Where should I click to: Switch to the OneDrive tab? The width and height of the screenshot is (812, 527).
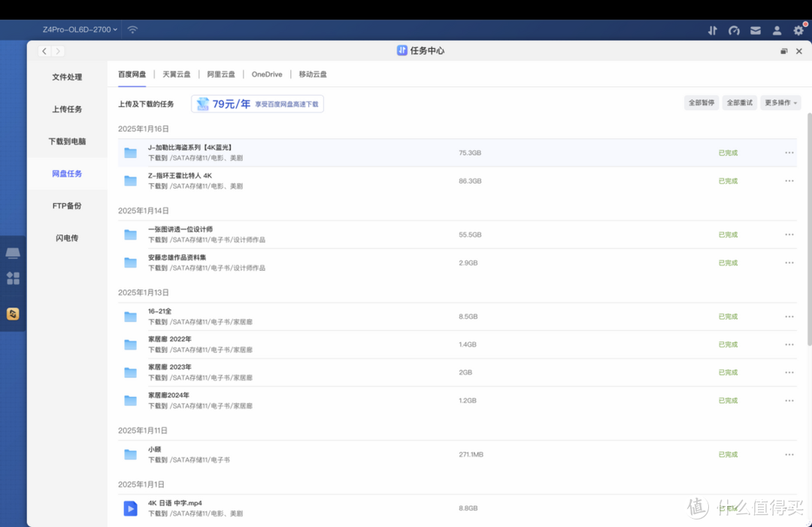coord(267,74)
